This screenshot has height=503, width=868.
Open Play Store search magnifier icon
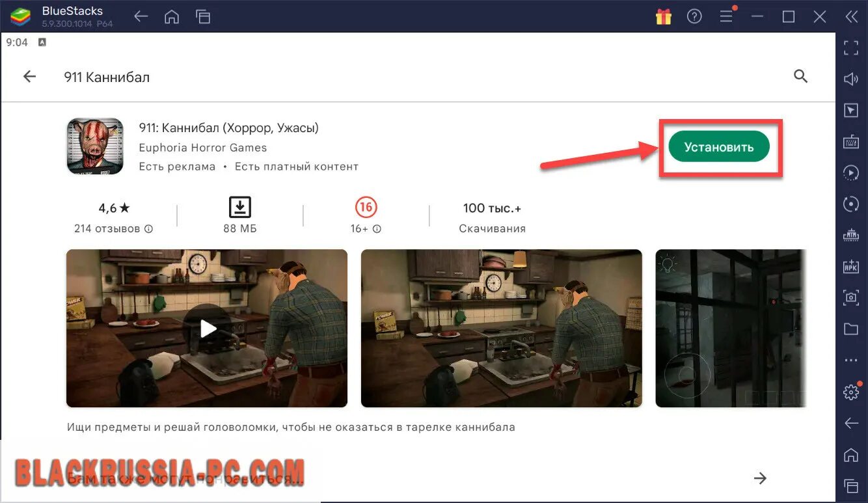pyautogui.click(x=801, y=77)
